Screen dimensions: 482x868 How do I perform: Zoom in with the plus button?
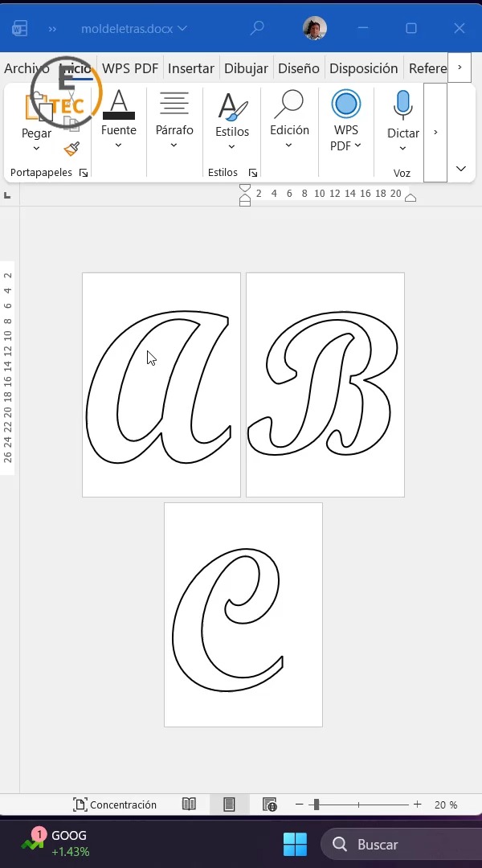pyautogui.click(x=417, y=805)
